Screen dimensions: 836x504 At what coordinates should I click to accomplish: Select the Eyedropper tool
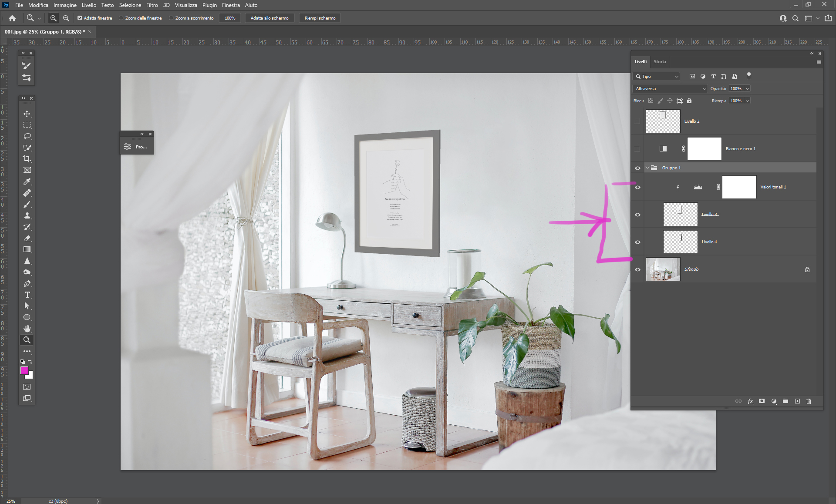coord(27,181)
